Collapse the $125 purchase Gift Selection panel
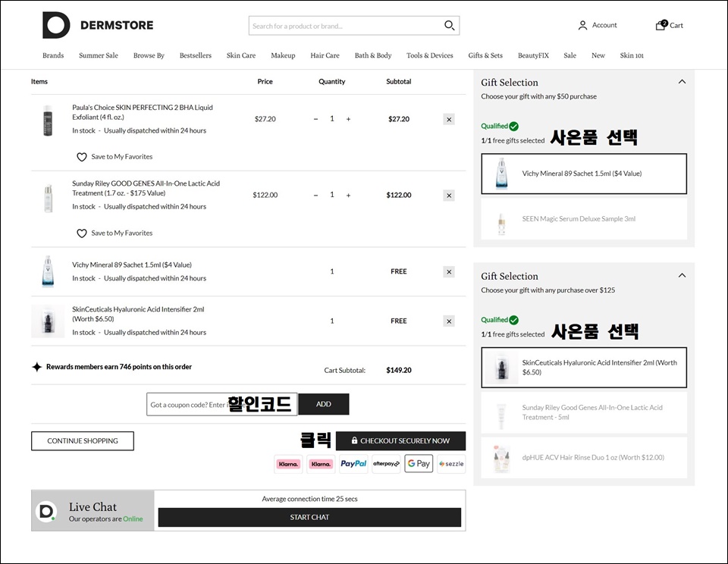Screen dimensions: 728x564 [682, 275]
